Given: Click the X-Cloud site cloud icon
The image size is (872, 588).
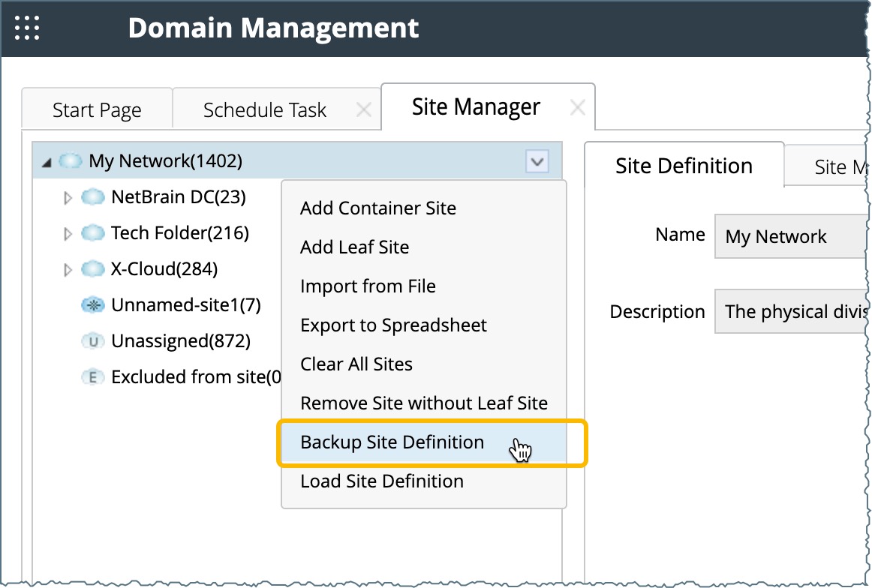Looking at the screenshot, I should point(92,269).
